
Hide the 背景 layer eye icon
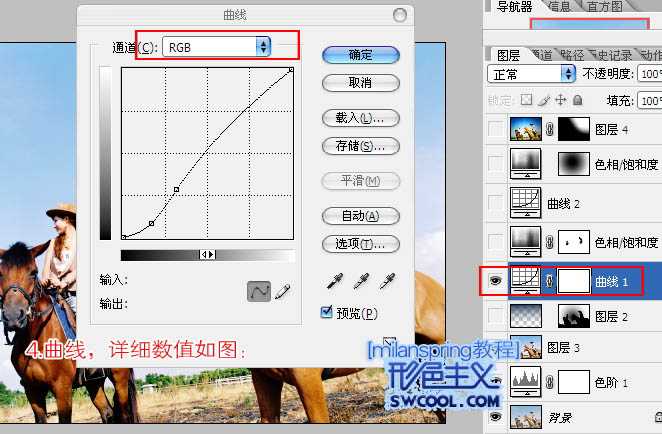(x=495, y=417)
